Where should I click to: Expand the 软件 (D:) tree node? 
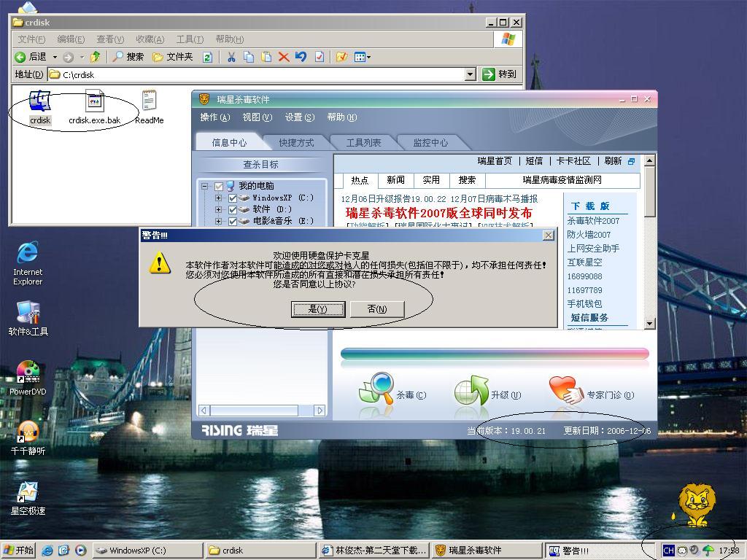218,209
